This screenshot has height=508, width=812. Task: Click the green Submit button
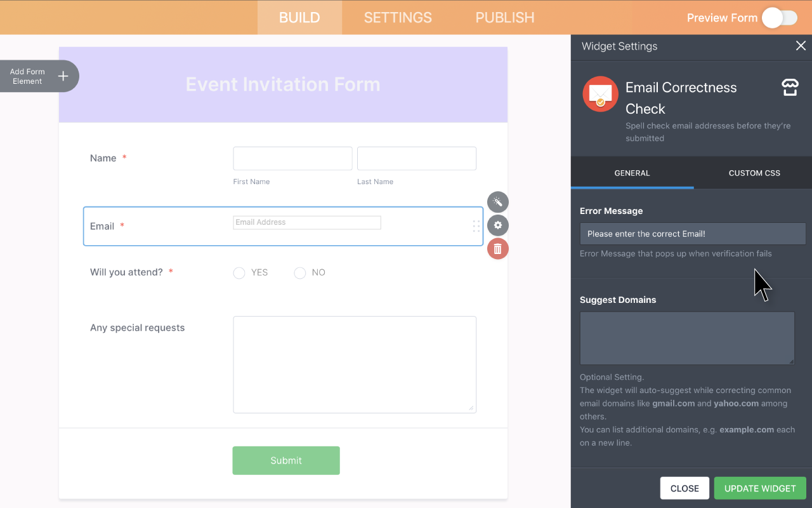click(x=286, y=460)
